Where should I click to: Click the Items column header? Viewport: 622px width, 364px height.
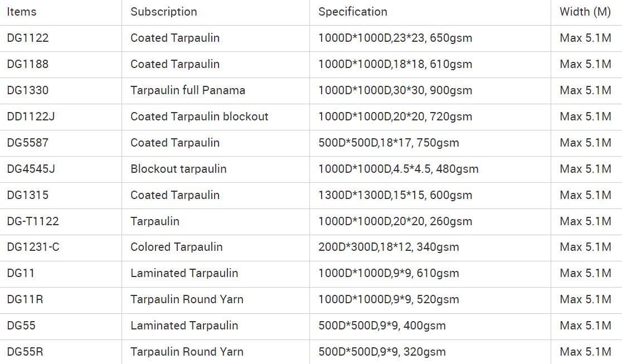pyautogui.click(x=22, y=12)
